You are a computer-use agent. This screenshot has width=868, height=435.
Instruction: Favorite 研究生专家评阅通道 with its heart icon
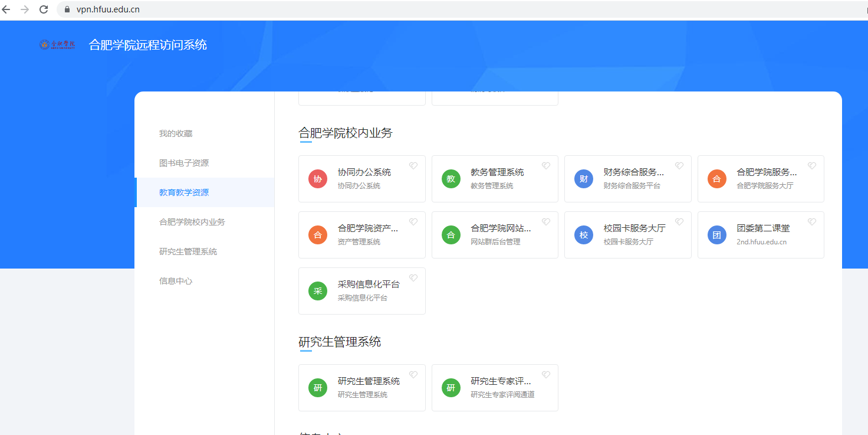(546, 375)
